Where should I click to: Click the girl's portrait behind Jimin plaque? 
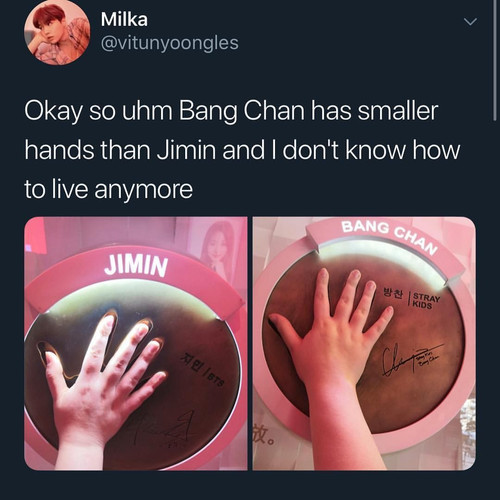(220, 248)
